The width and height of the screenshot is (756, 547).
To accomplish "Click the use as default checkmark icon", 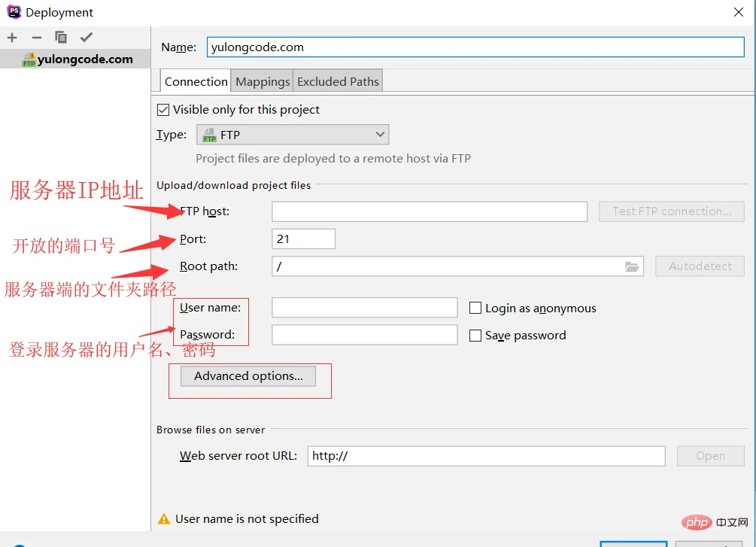I will point(87,38).
